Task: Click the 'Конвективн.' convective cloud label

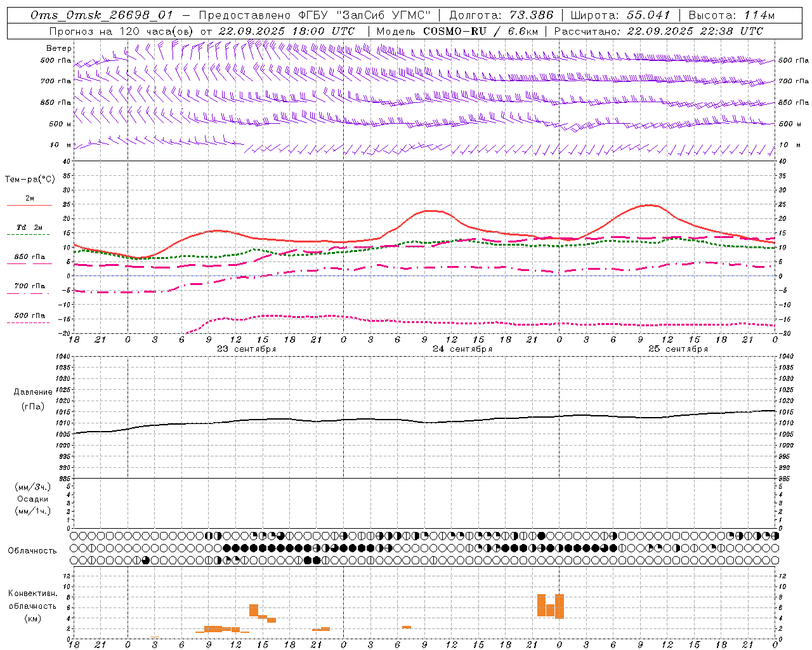Action: tap(33, 594)
